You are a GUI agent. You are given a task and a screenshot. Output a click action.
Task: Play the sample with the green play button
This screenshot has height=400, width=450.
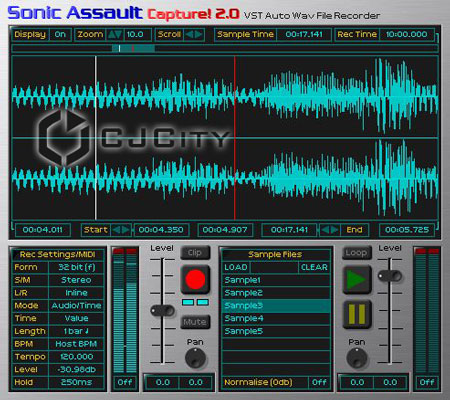point(357,279)
